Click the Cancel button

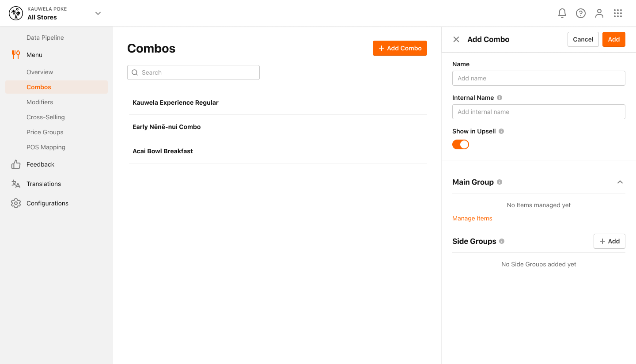[583, 39]
